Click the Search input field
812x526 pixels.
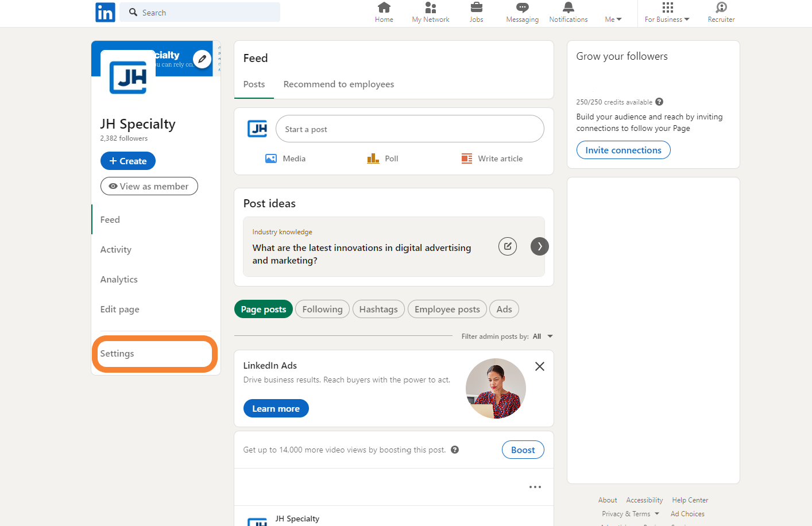[x=200, y=12]
